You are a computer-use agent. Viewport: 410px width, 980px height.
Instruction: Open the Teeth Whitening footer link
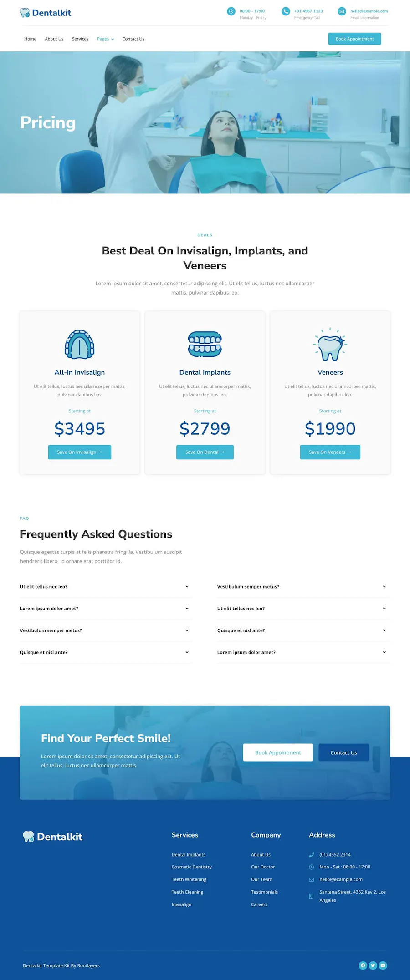(x=189, y=879)
